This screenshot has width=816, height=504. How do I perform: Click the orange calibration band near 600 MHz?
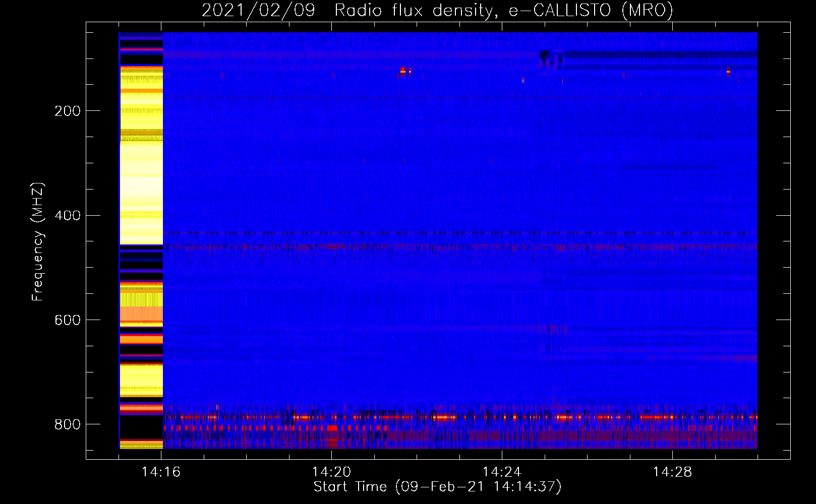[x=141, y=314]
